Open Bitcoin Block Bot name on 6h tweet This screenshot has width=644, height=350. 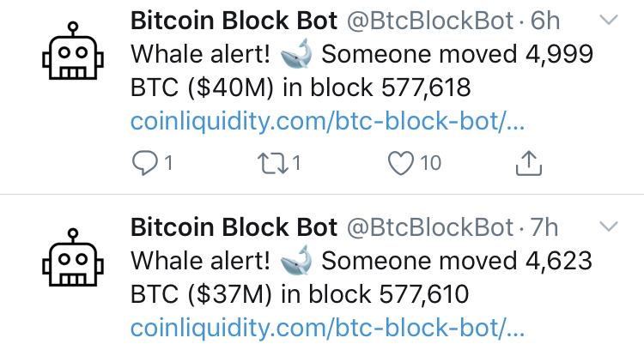(234, 21)
